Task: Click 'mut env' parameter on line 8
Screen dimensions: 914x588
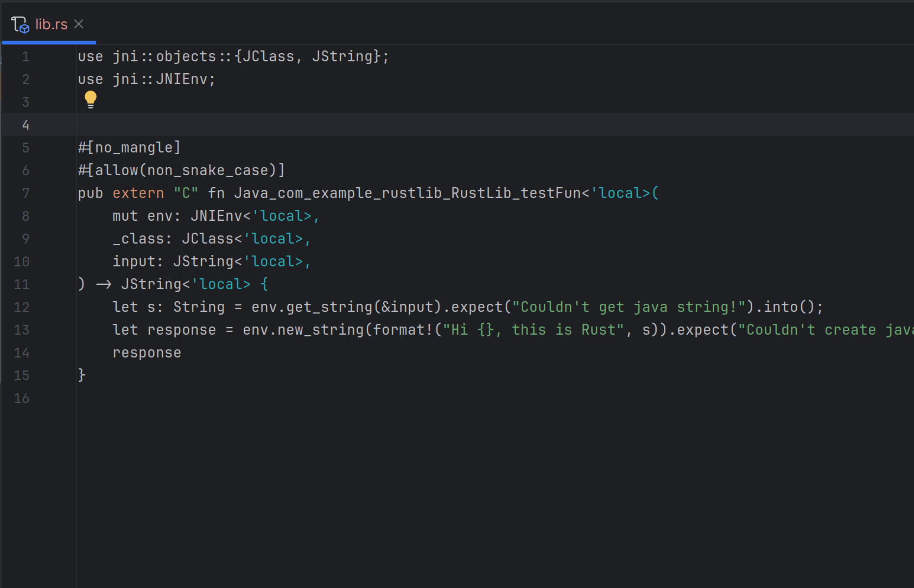Action: 143,216
